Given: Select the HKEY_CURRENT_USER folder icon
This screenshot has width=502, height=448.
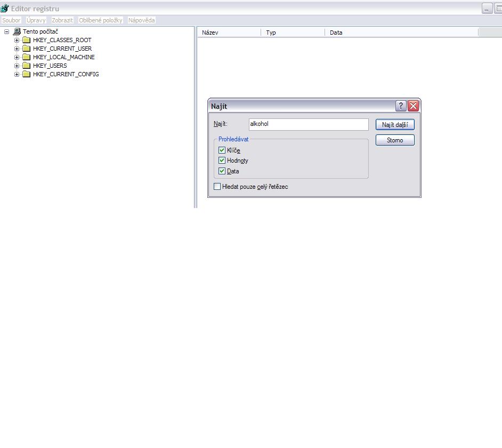Looking at the screenshot, I should pos(26,49).
